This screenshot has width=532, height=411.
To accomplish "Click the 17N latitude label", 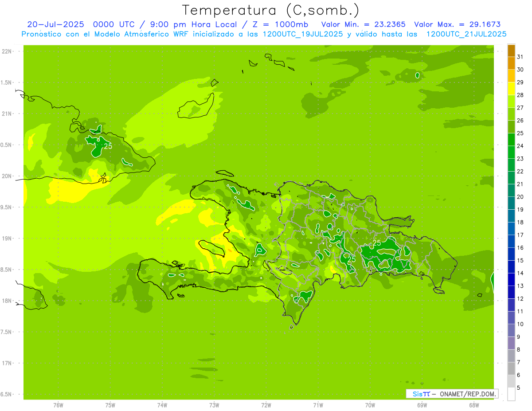I will point(7,363).
